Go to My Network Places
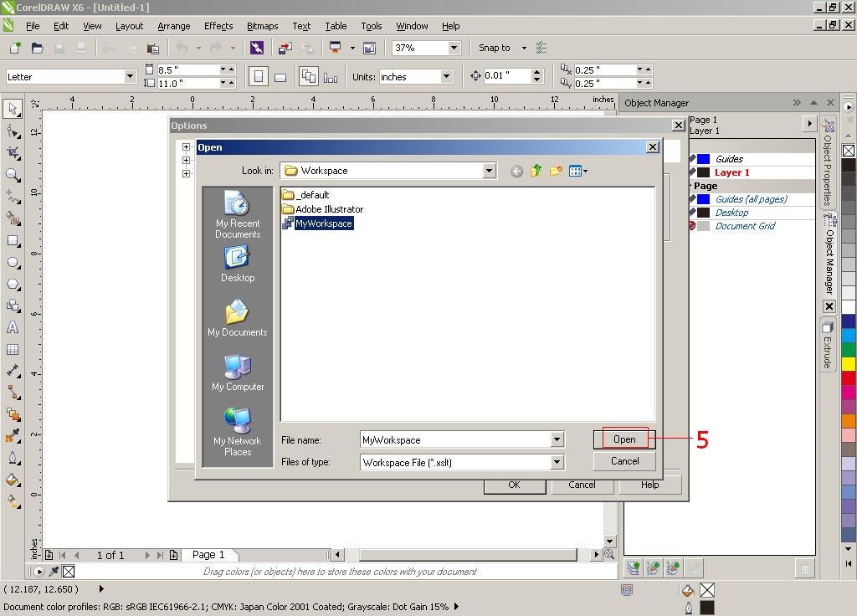Viewport: 857px width, 616px height. (238, 433)
